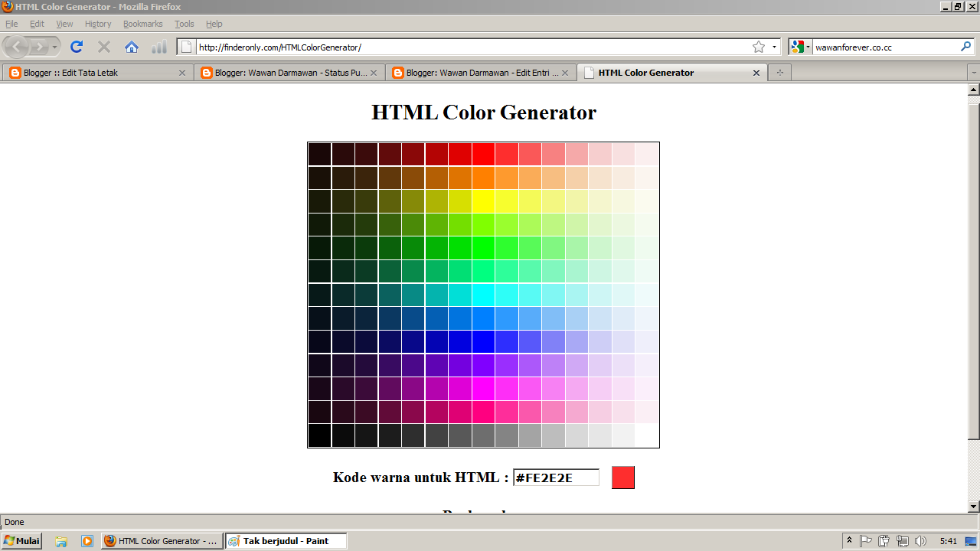The height and width of the screenshot is (551, 980).
Task: Switch to Wawan Darmawan Edit Entri tab
Action: (480, 73)
